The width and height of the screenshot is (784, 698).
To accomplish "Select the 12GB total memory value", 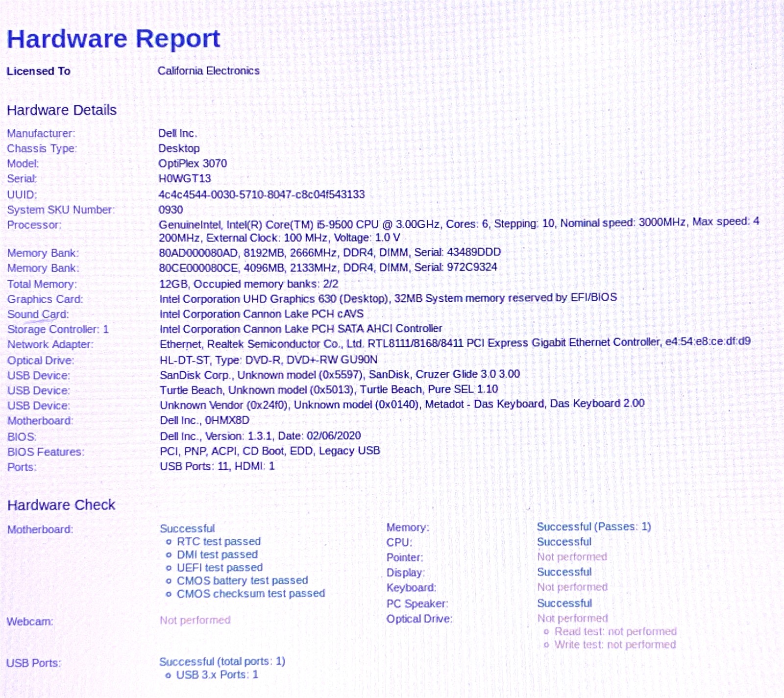I will pyautogui.click(x=248, y=284).
